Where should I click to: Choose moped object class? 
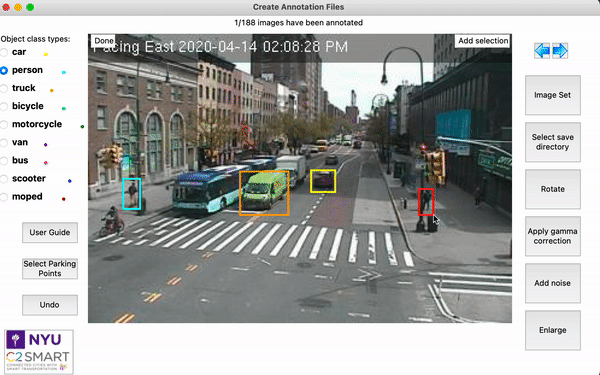(x=4, y=197)
